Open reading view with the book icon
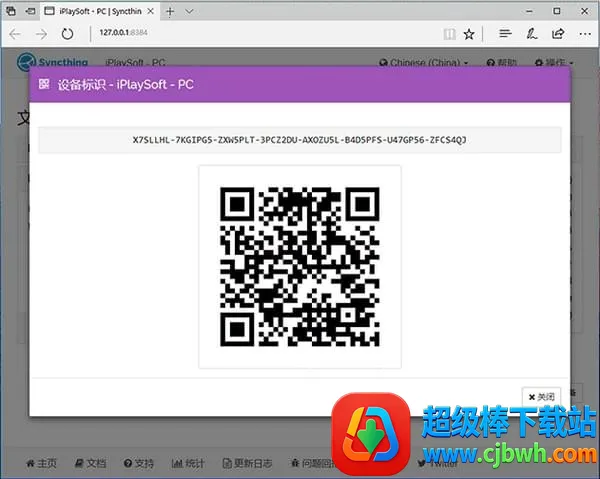 point(449,34)
